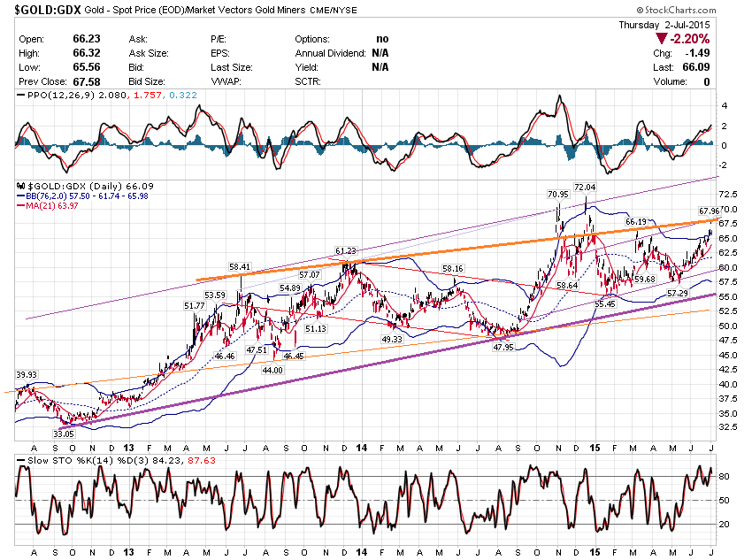Click the 47.95 low price label
The height and width of the screenshot is (560, 752).
point(503,347)
